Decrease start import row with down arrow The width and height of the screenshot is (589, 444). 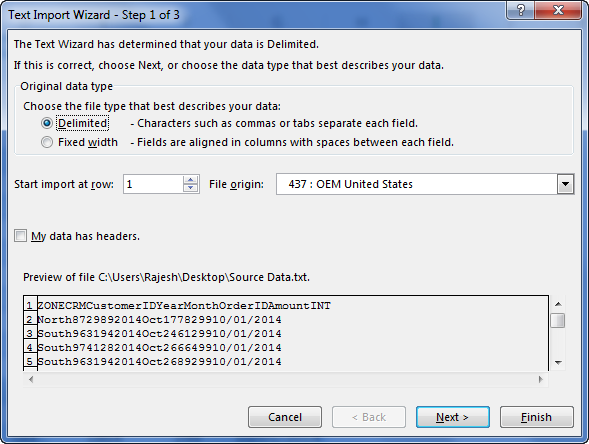pos(190,188)
